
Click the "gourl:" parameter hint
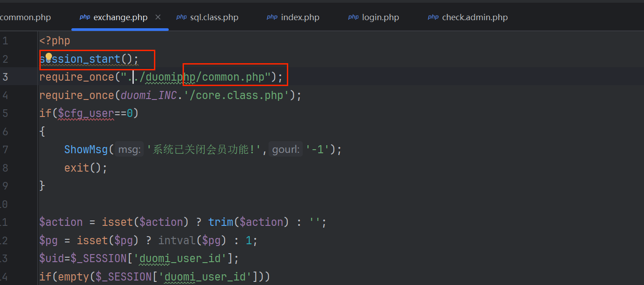point(286,149)
